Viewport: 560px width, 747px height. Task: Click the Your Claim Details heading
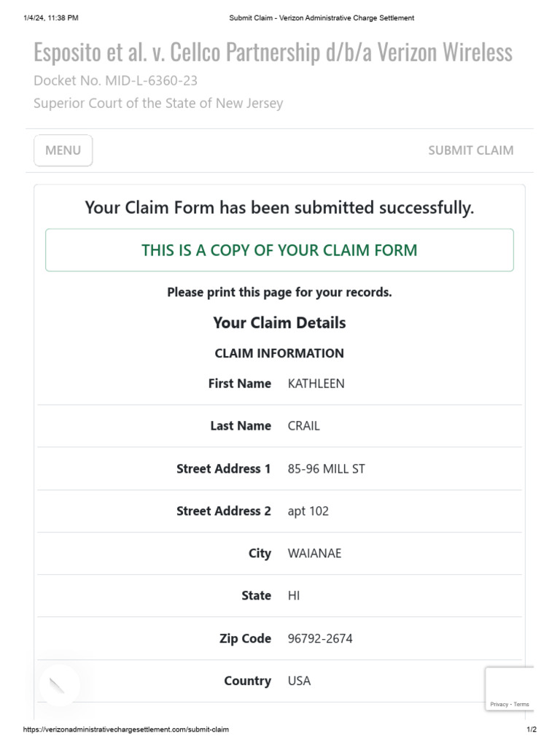pyautogui.click(x=279, y=322)
